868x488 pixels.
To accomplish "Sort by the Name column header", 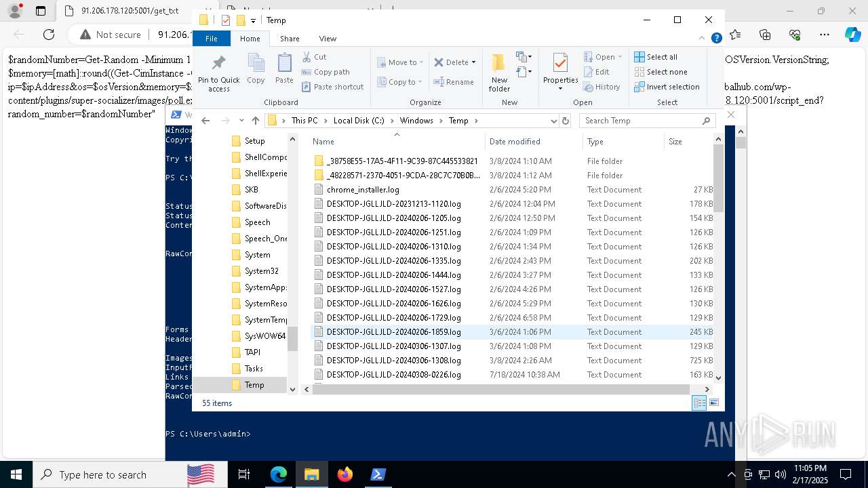I will coord(397,142).
